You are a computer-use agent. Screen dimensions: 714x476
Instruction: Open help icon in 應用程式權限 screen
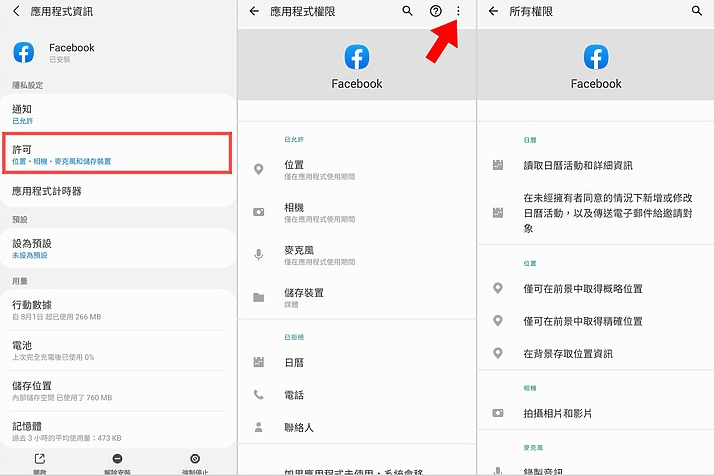tap(436, 11)
